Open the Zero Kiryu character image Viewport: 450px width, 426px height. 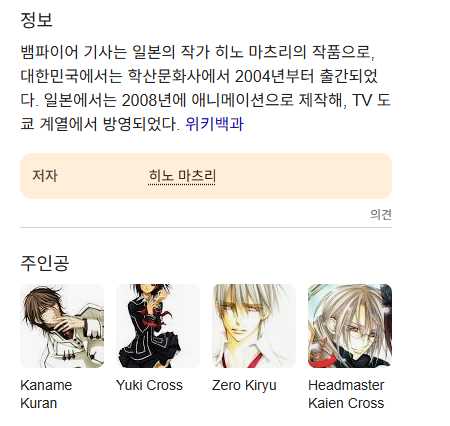coord(254,326)
